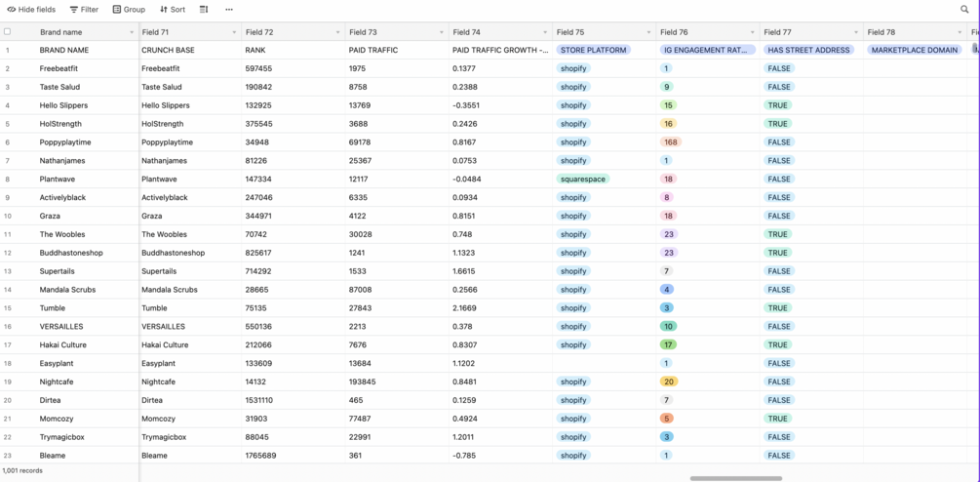
Task: Change row height using toolbar icon
Action: point(204,10)
